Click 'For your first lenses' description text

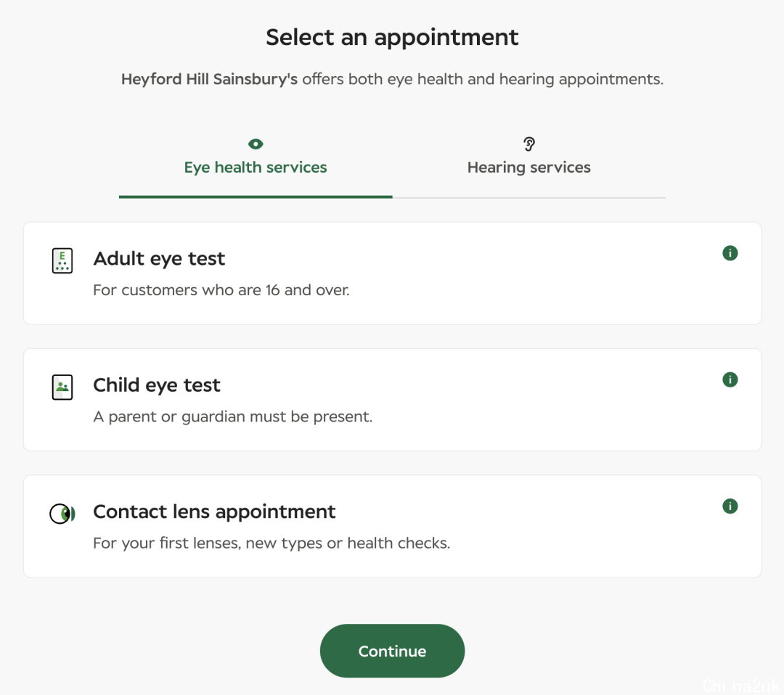271,543
